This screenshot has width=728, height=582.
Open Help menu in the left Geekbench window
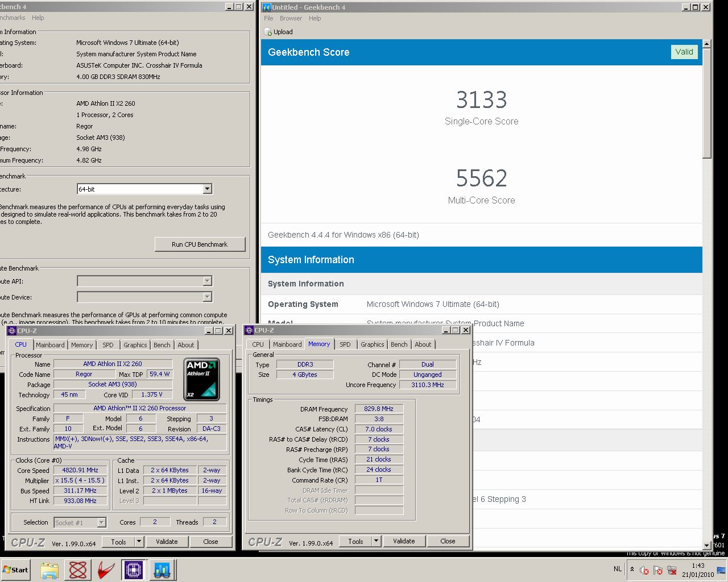pyautogui.click(x=38, y=18)
